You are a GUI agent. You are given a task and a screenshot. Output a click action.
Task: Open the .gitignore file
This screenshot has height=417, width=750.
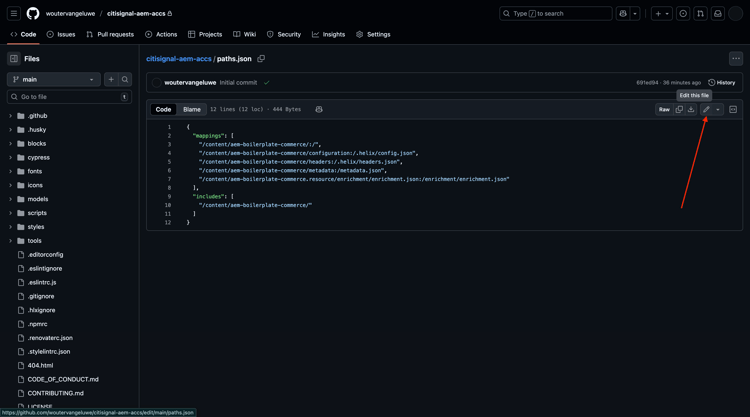(41, 296)
